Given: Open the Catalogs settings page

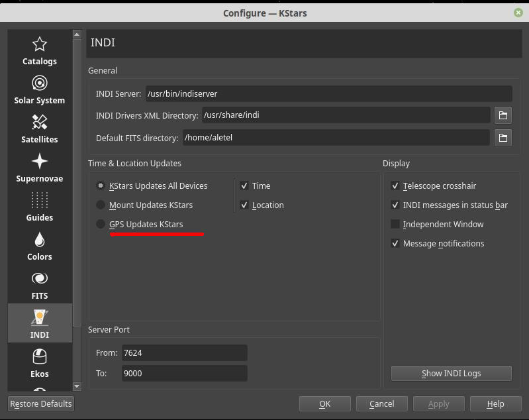Looking at the screenshot, I should tap(40, 51).
